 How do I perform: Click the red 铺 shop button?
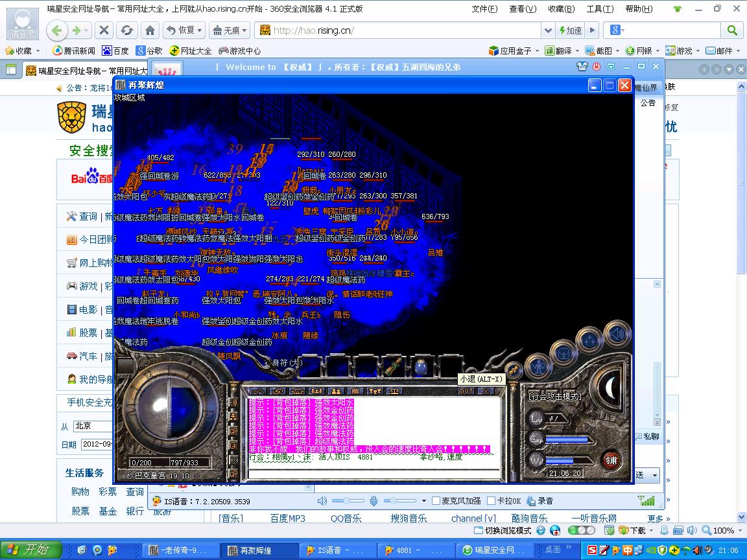pos(611,460)
